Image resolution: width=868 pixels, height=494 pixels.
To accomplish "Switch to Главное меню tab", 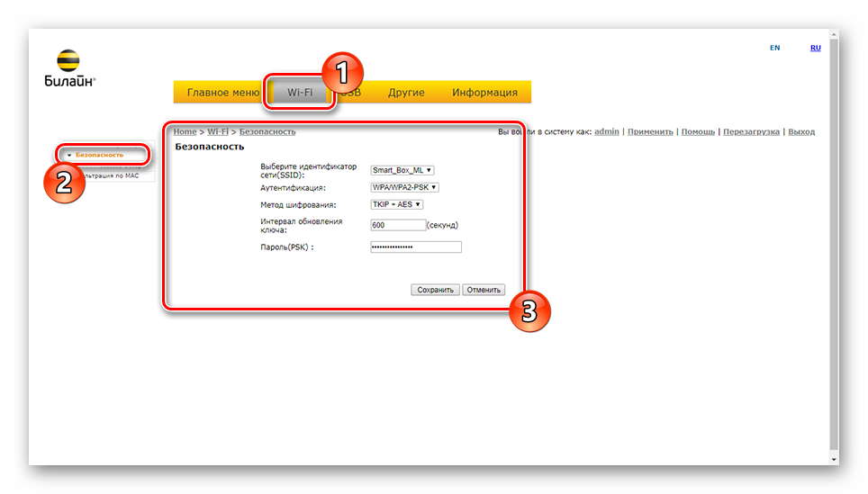I will [222, 93].
